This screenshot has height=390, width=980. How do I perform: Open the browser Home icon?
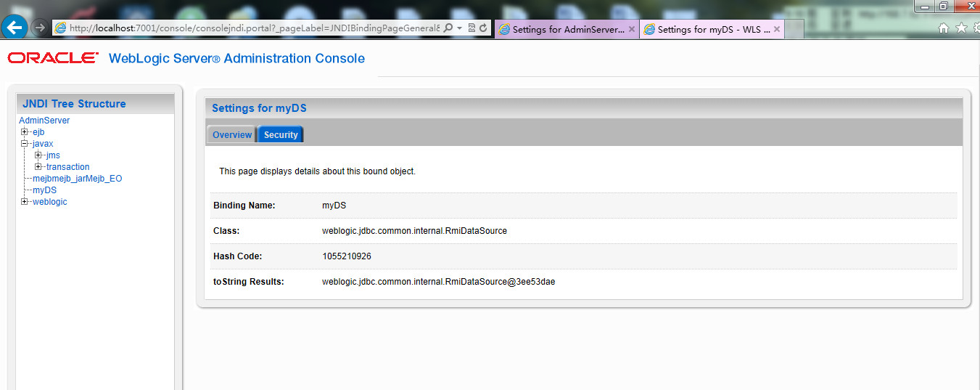(944, 28)
